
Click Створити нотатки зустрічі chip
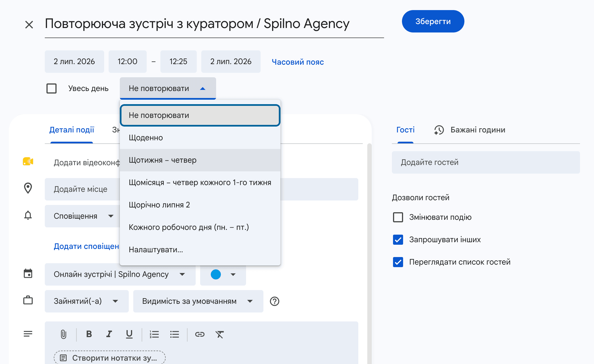[x=109, y=358]
